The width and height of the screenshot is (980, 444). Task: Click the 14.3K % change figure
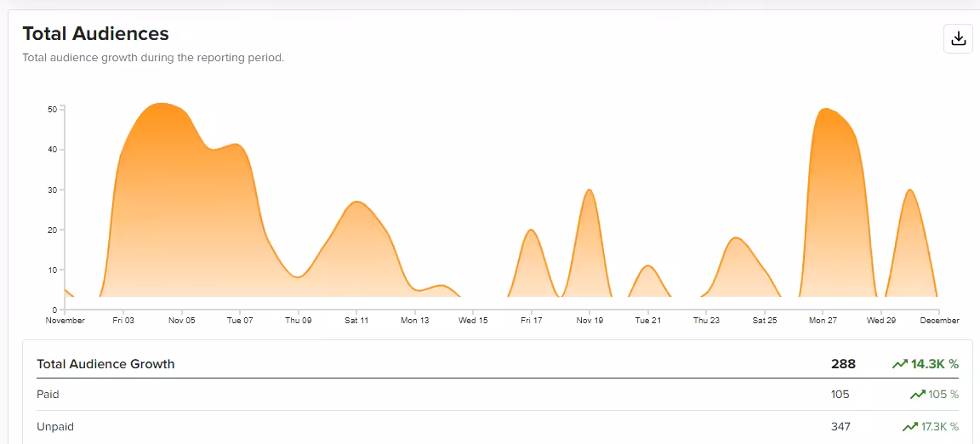point(935,364)
